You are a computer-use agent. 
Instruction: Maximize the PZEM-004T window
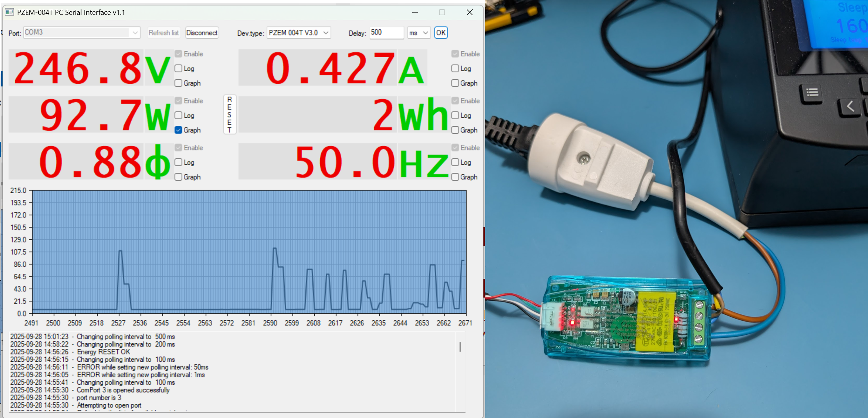pos(442,13)
